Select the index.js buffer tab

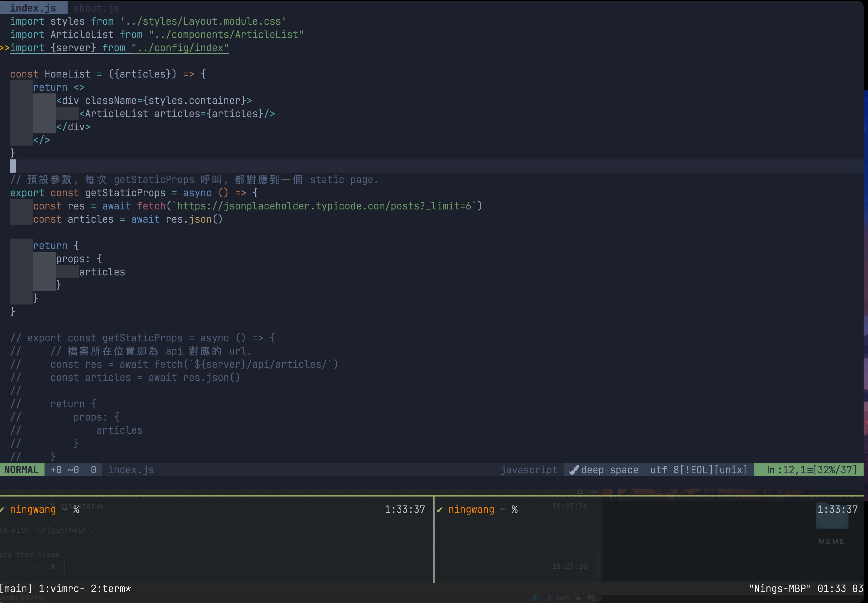(33, 8)
